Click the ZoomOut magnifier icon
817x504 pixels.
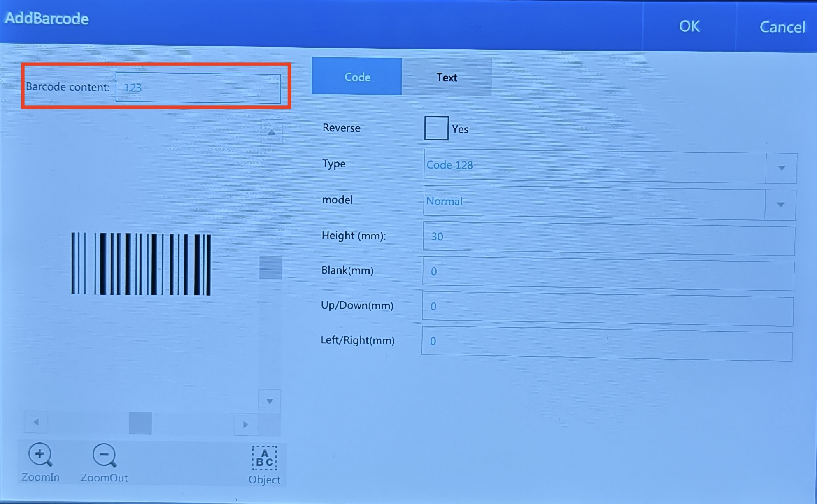pos(105,455)
